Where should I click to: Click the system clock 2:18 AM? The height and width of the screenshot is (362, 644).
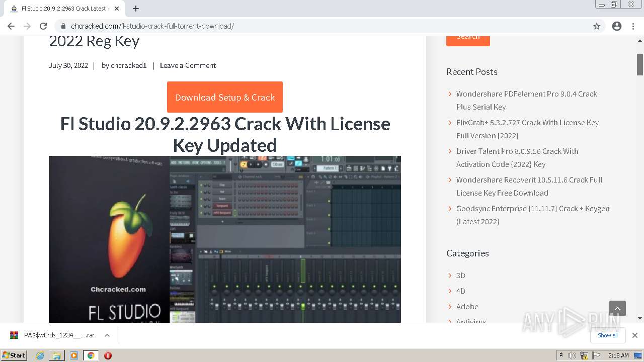[618, 355]
